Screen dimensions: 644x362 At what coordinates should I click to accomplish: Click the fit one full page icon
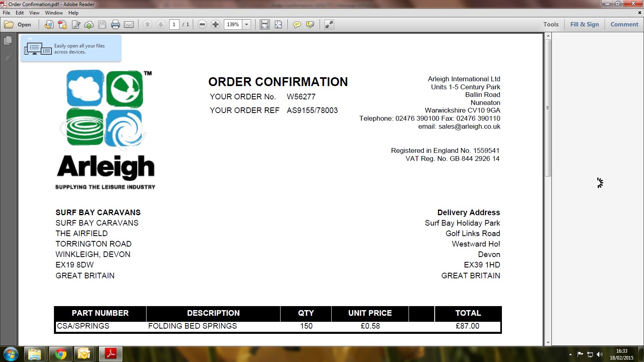pyautogui.click(x=278, y=25)
